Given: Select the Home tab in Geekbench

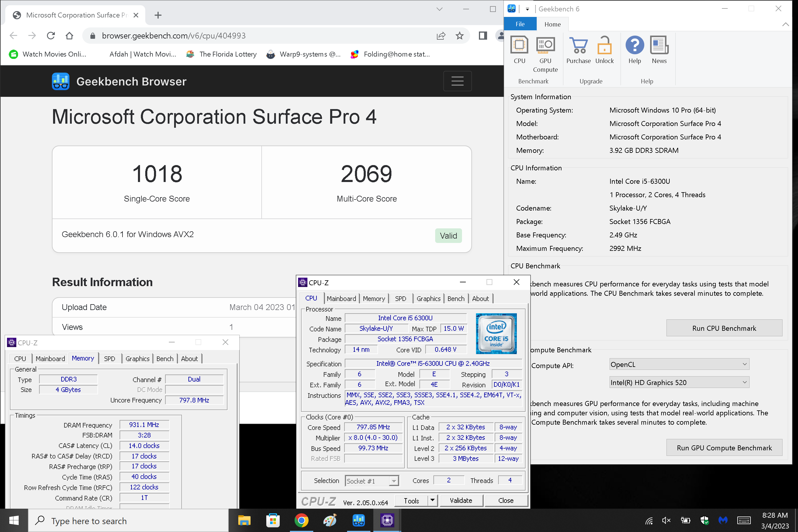Looking at the screenshot, I should [x=553, y=24].
